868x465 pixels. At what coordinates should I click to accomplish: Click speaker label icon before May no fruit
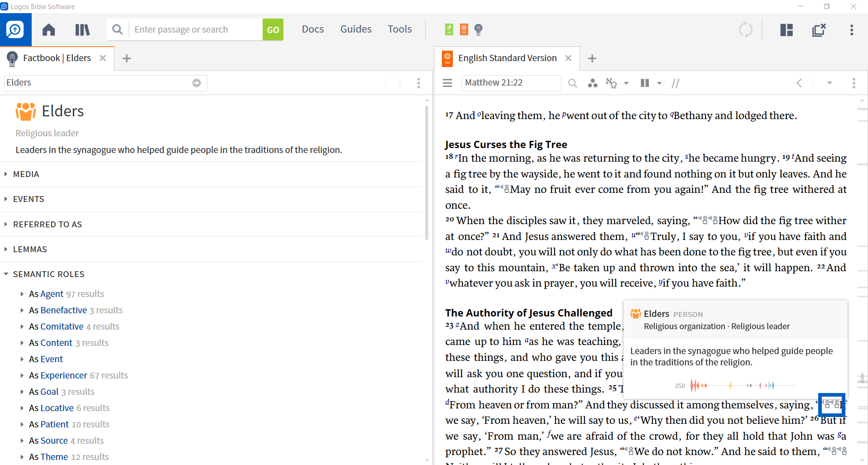[504, 189]
